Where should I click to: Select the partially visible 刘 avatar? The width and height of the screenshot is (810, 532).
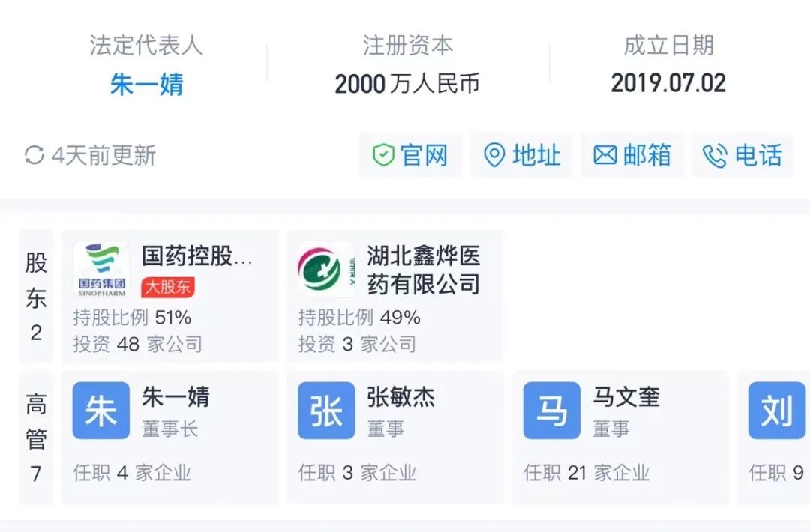[777, 410]
